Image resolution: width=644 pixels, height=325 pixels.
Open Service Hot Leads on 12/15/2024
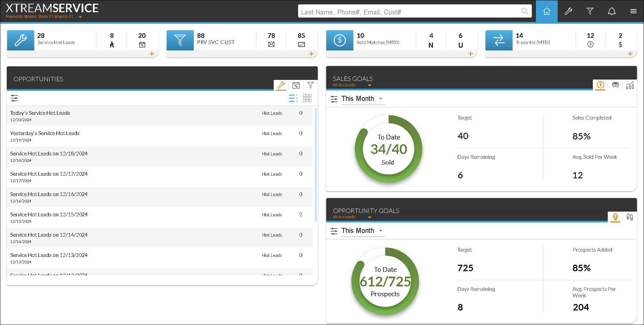[x=49, y=215]
